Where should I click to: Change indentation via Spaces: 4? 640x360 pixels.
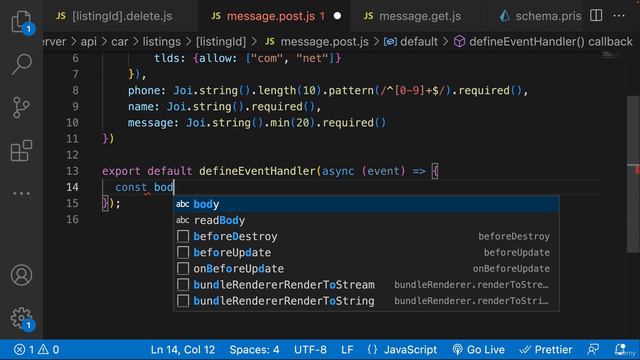pyautogui.click(x=254, y=350)
